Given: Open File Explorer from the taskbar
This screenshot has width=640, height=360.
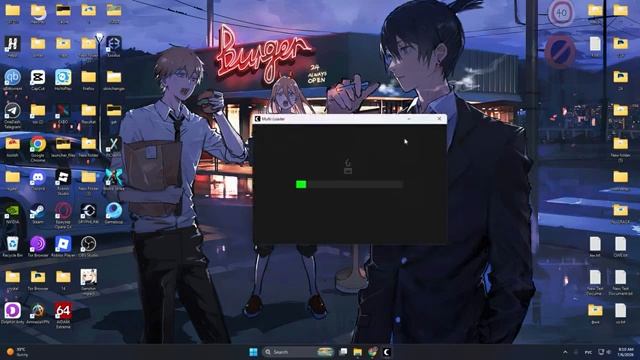Looking at the screenshot, I should [x=358, y=352].
